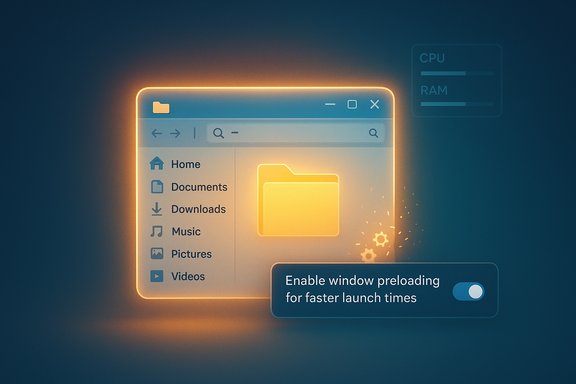Click the folder icon in the title bar
Image resolution: width=576 pixels, height=384 pixels.
161,107
